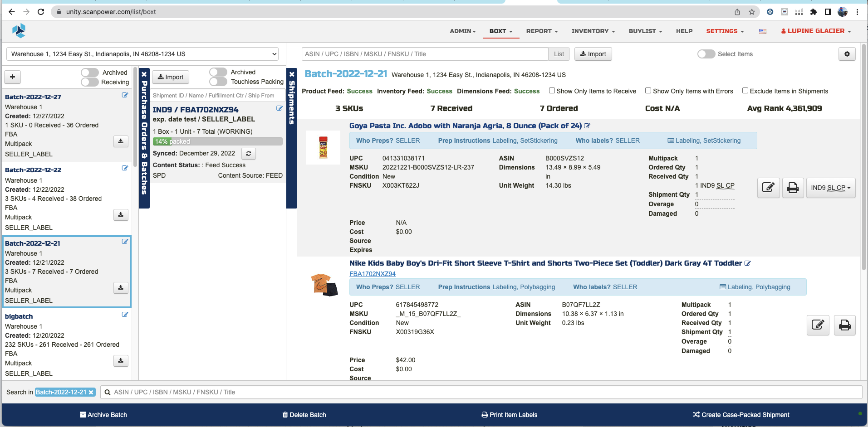Expand the BOXT menu
Image resolution: width=868 pixels, height=427 pixels.
tap(501, 31)
